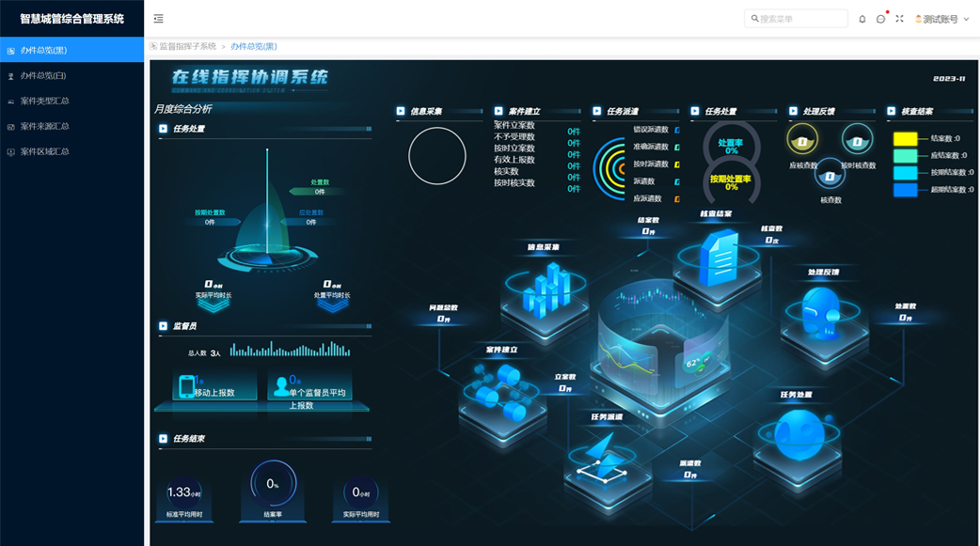Enter fullscreen using the expand icon
The width and height of the screenshot is (980, 546).
pyautogui.click(x=899, y=17)
